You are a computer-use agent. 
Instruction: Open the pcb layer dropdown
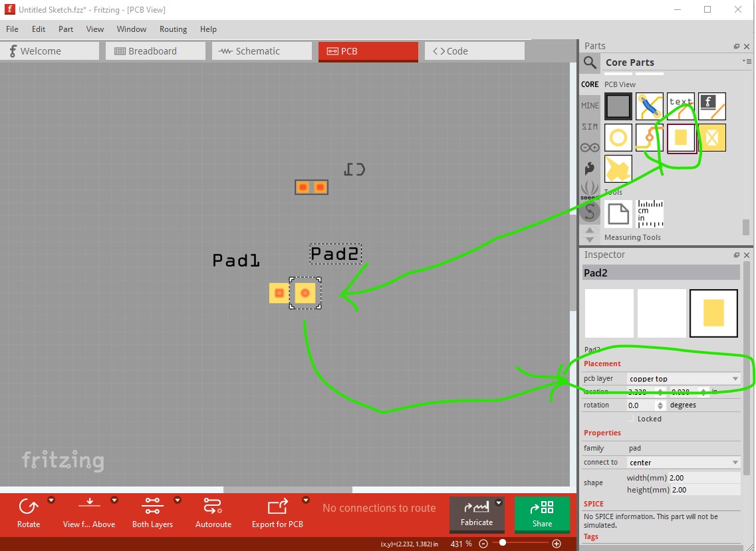click(684, 379)
